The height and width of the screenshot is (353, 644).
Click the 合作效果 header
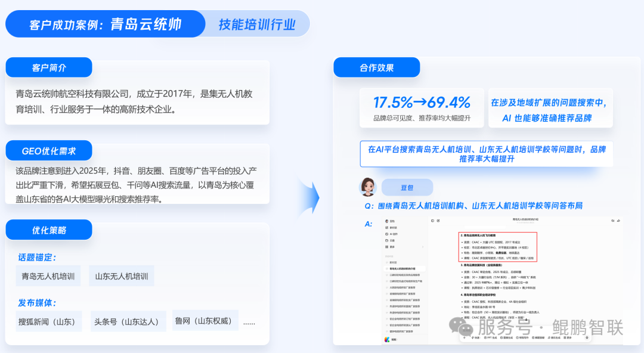click(x=377, y=68)
